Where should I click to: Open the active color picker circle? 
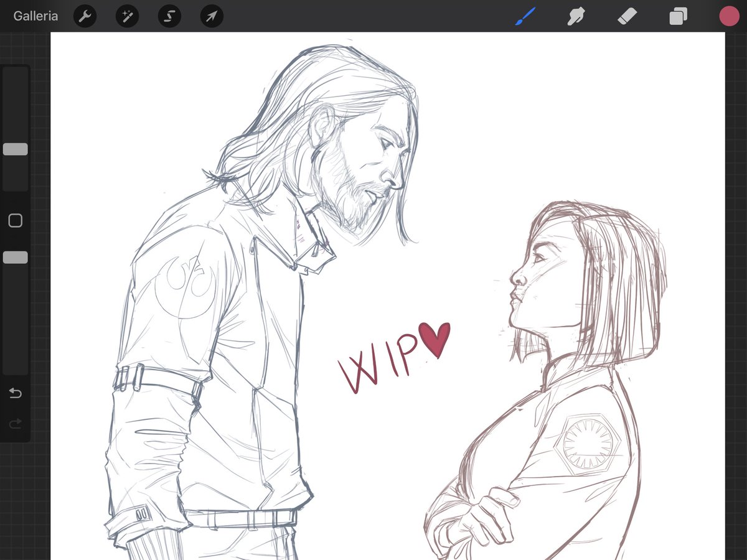(x=729, y=16)
